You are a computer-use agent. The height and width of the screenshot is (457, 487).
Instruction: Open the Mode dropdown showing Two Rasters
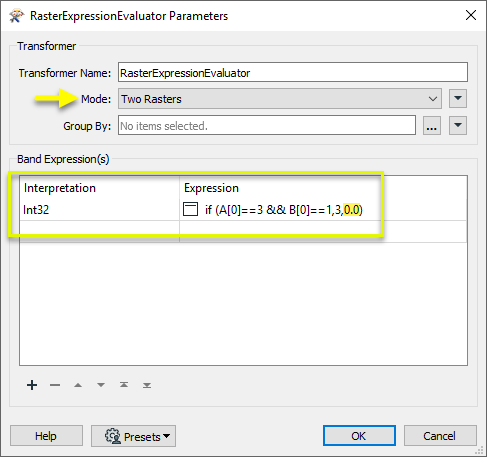(x=280, y=99)
